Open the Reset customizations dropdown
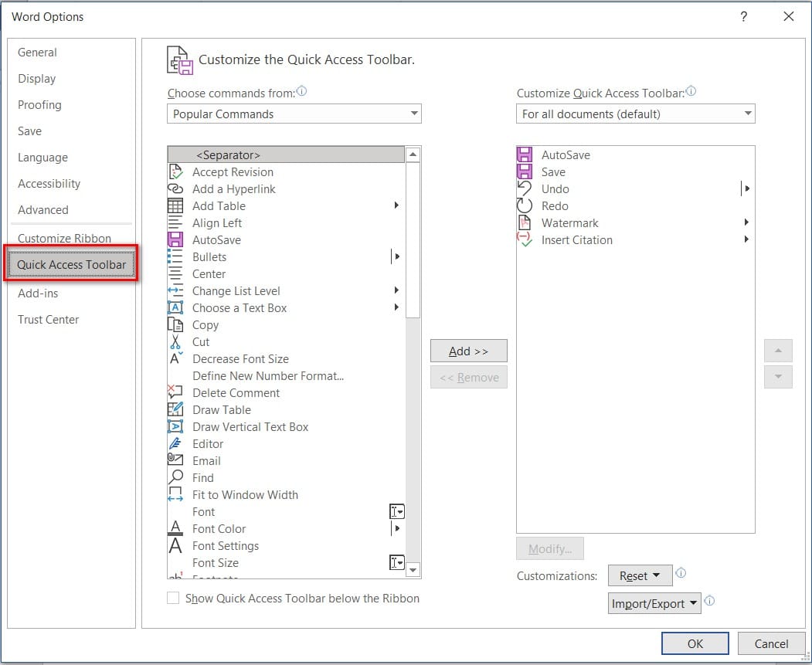Screen dimensions: 812x665 [x=640, y=575]
